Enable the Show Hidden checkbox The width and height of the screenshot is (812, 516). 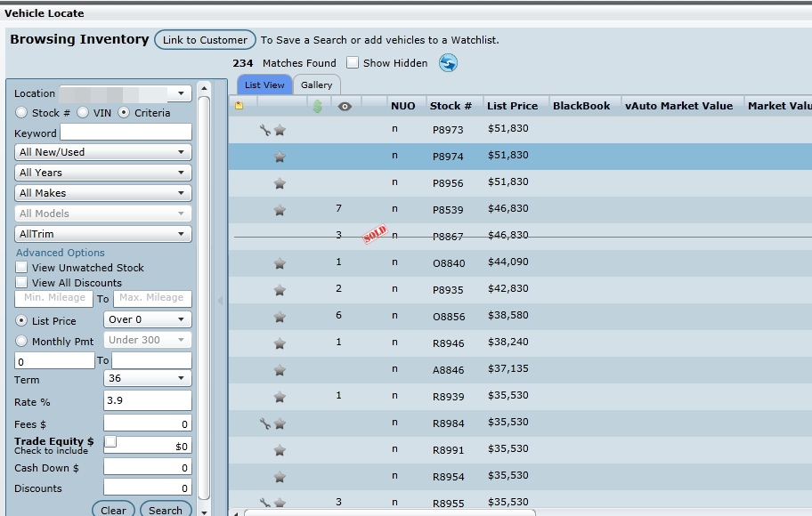click(353, 63)
